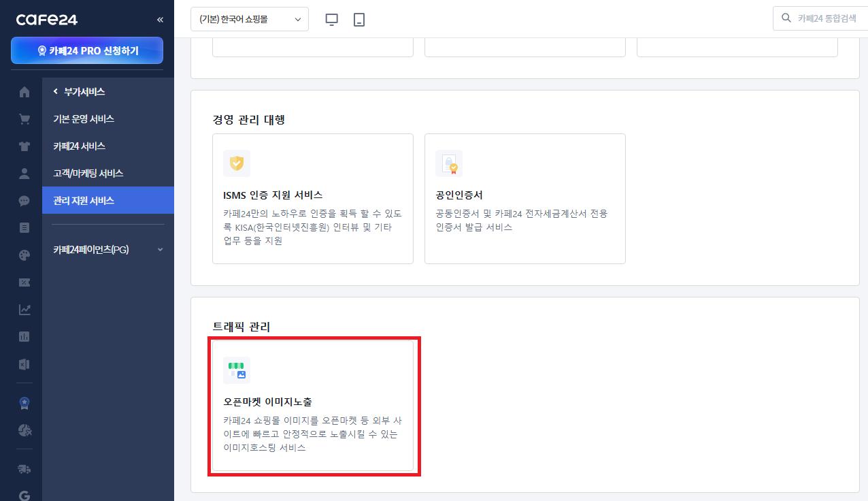
Task: Click the 공인인증서 certificate icon
Action: (449, 163)
